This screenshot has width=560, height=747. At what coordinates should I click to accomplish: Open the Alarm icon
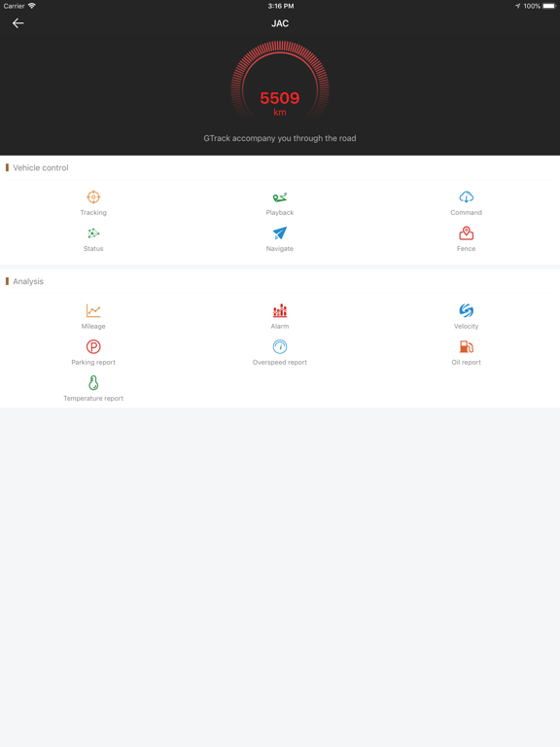point(280,310)
